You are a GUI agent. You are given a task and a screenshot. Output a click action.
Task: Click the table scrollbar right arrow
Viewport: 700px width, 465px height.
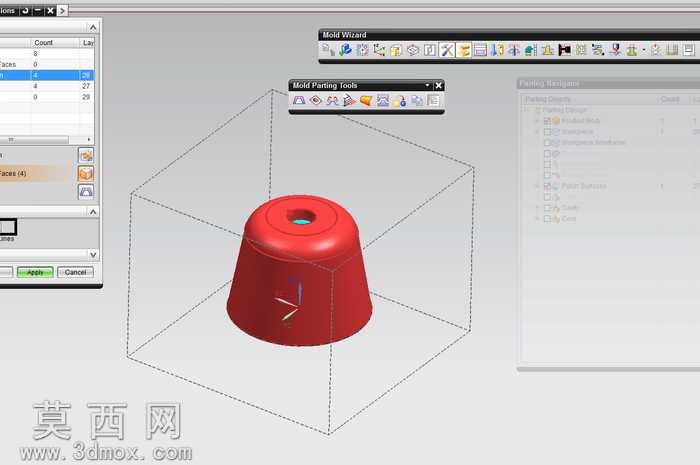89,140
